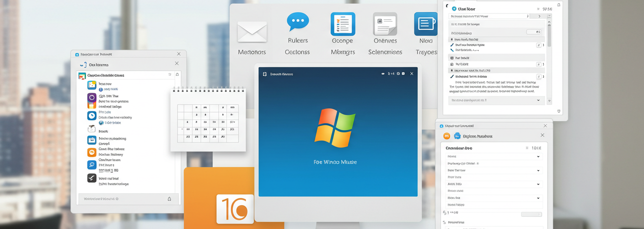The height and width of the screenshot is (229, 644).
Task: Click the first blue pencil icon in upper-right window
Action: click(x=452, y=45)
